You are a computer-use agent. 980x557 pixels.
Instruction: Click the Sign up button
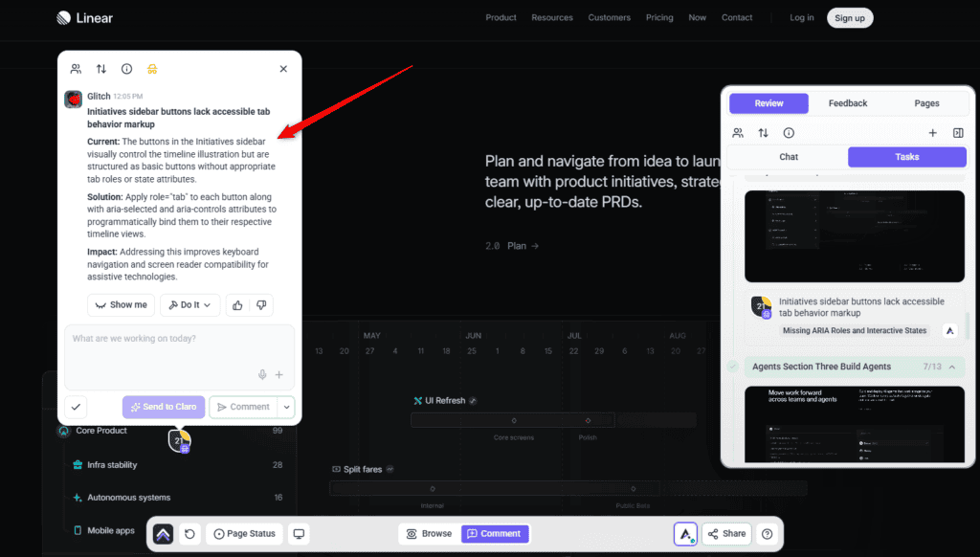pos(850,18)
